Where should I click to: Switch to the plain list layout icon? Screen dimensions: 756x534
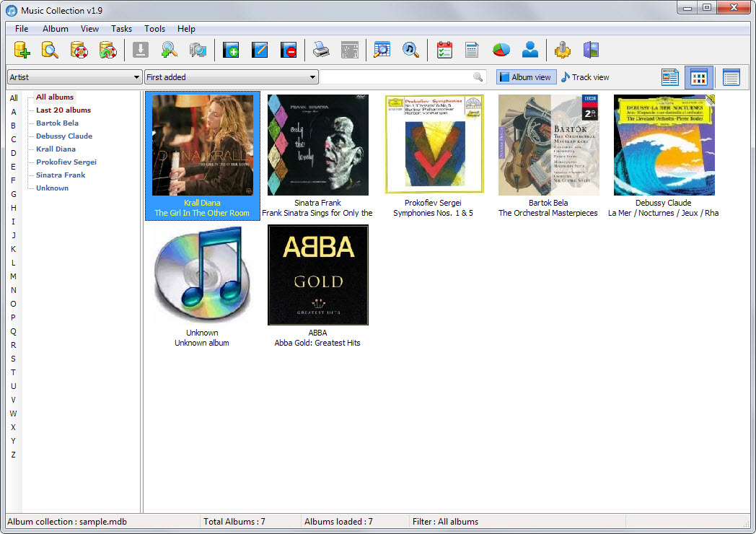pyautogui.click(x=731, y=77)
